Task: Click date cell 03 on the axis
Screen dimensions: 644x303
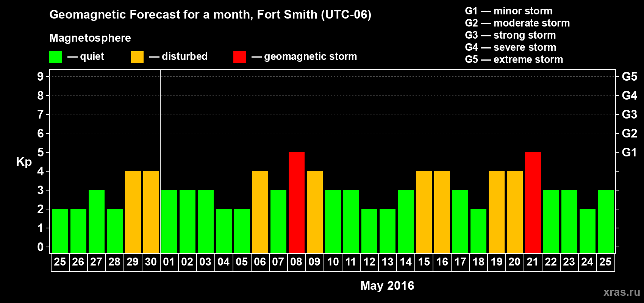Action: click(206, 262)
